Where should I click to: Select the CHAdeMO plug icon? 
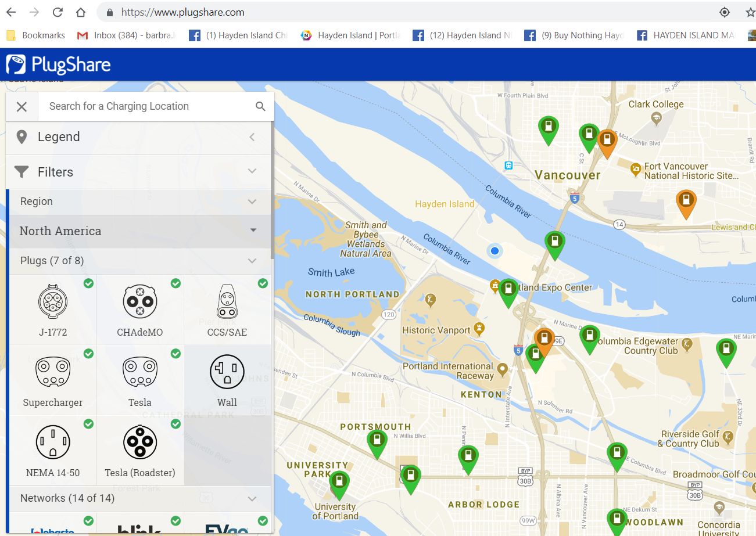click(140, 302)
